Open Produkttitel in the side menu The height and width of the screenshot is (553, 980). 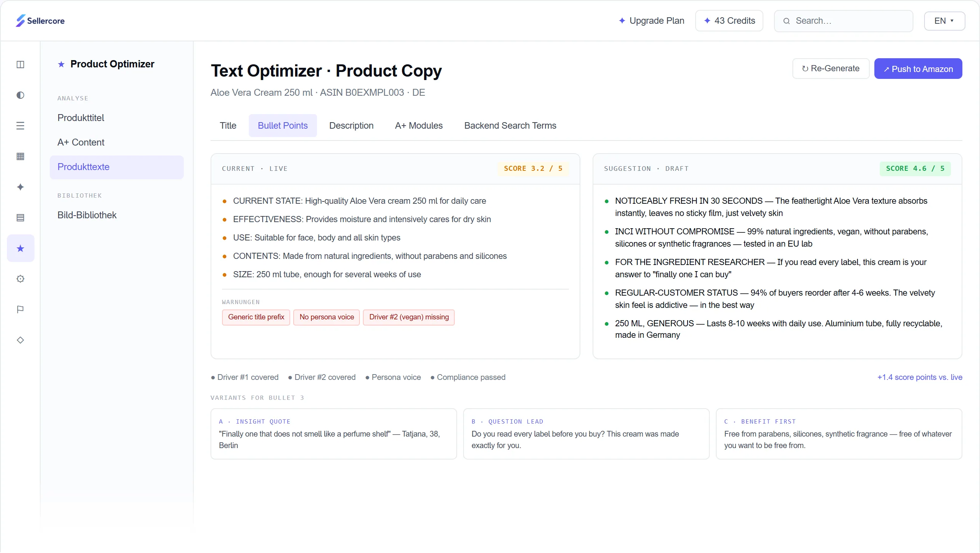pyautogui.click(x=117, y=118)
